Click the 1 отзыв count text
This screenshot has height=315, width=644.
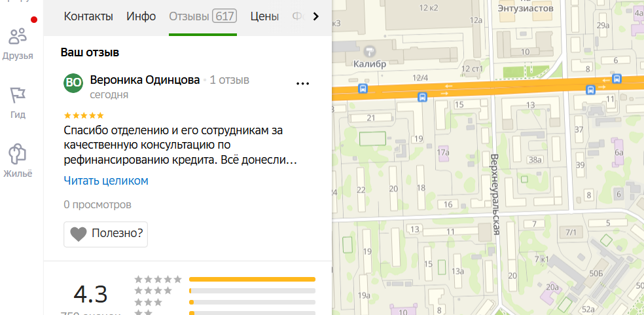point(230,80)
